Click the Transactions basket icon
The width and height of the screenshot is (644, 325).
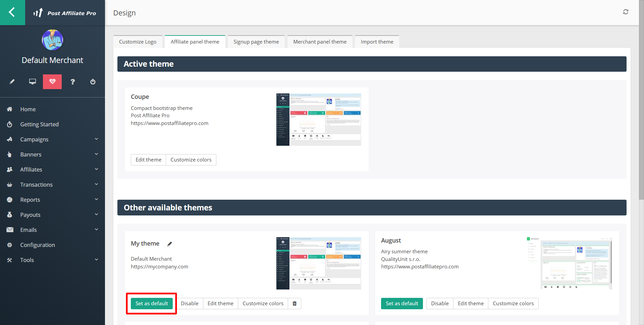click(10, 185)
